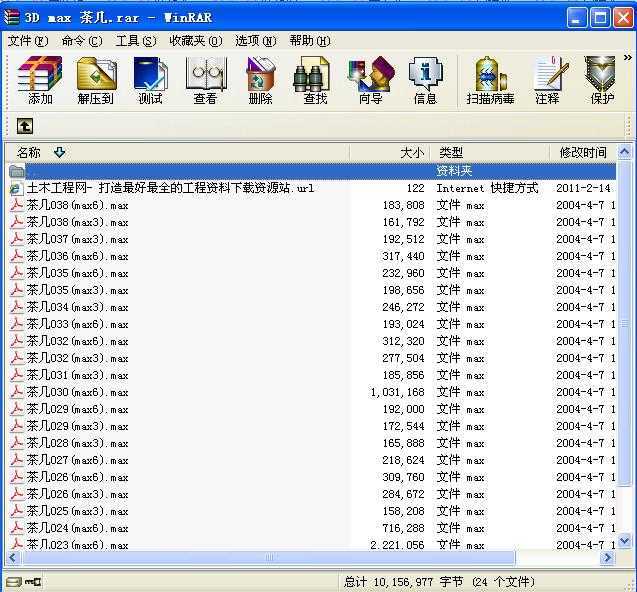Click the Test (测试) toolbar icon

[150, 80]
